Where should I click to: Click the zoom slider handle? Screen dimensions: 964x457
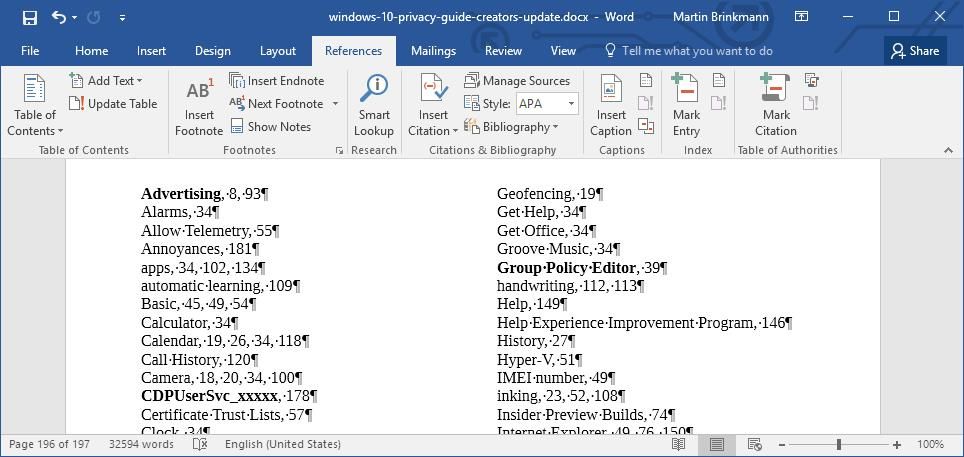839,444
